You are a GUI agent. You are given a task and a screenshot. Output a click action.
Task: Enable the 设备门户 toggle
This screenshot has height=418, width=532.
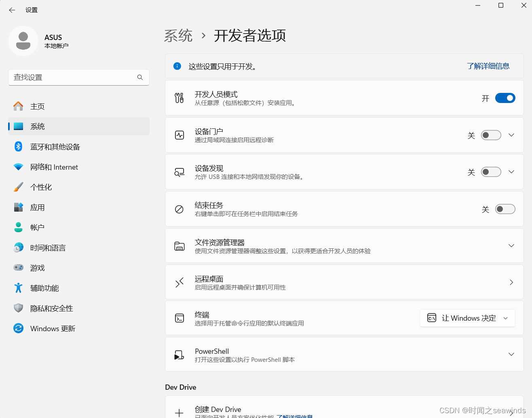[x=491, y=135]
